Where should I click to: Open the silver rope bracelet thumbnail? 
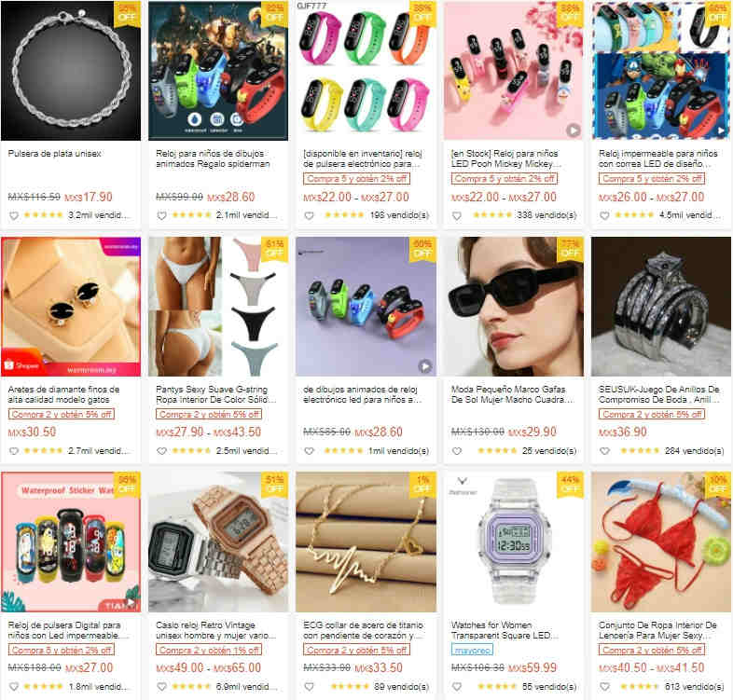click(x=71, y=71)
